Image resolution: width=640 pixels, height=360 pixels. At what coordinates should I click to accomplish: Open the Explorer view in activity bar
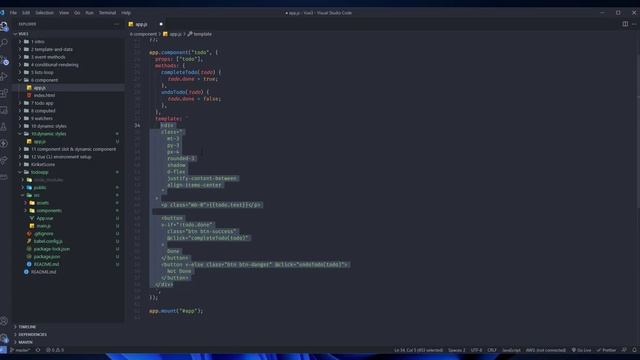[x=4, y=27]
